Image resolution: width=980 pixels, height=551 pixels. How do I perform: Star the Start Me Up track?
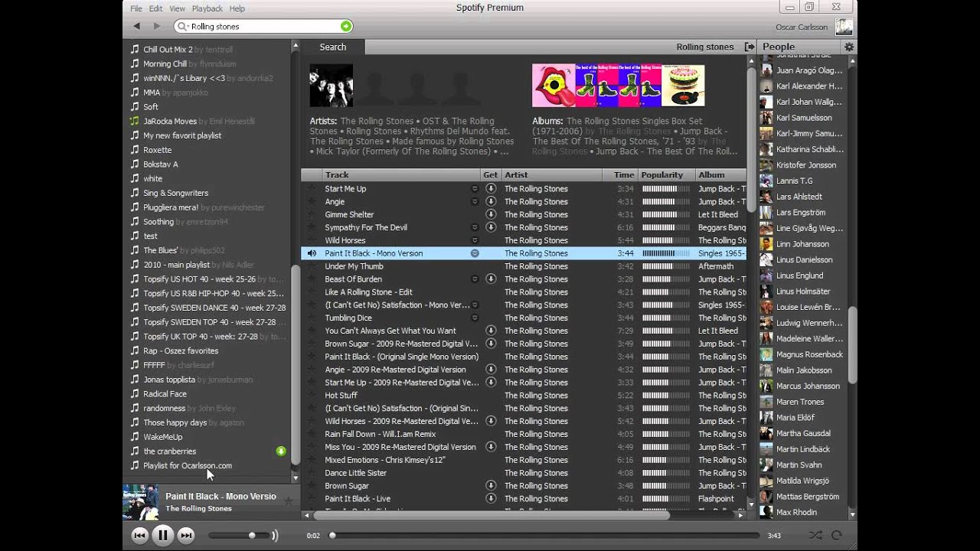pyautogui.click(x=312, y=188)
